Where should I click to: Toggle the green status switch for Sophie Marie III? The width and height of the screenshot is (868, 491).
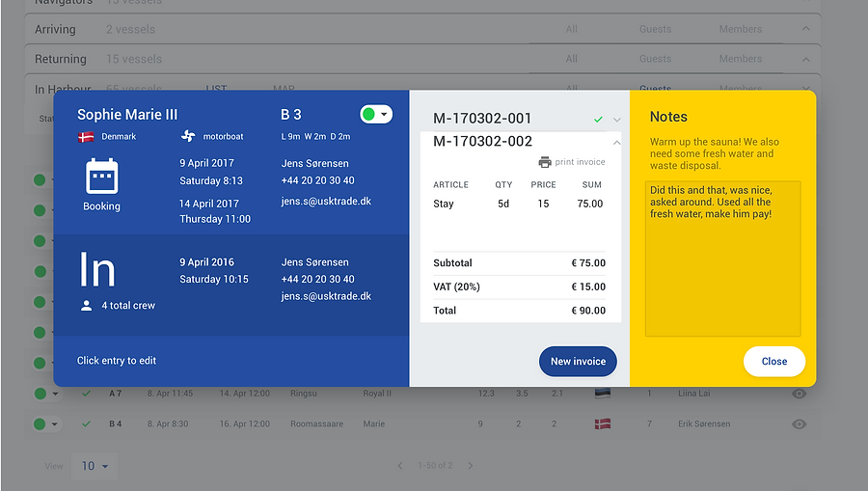(x=376, y=114)
